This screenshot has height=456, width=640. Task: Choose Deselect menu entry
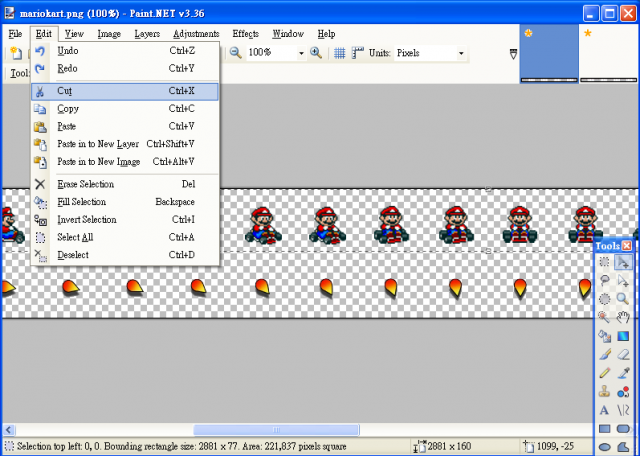point(125,255)
